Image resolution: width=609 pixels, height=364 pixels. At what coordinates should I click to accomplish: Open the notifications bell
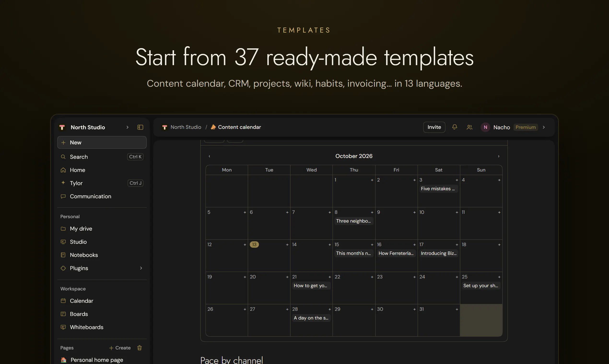click(455, 127)
